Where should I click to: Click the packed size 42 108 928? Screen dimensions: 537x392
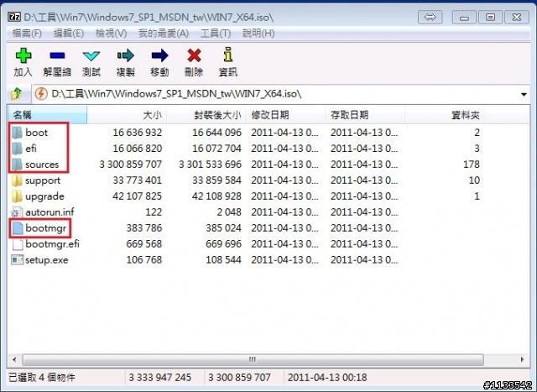click(x=216, y=196)
